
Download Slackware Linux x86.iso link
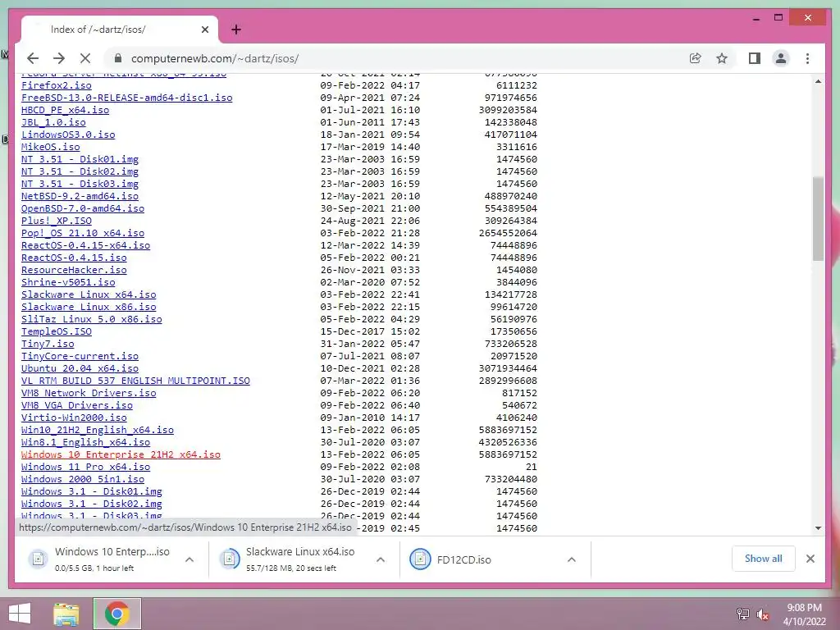(x=89, y=307)
